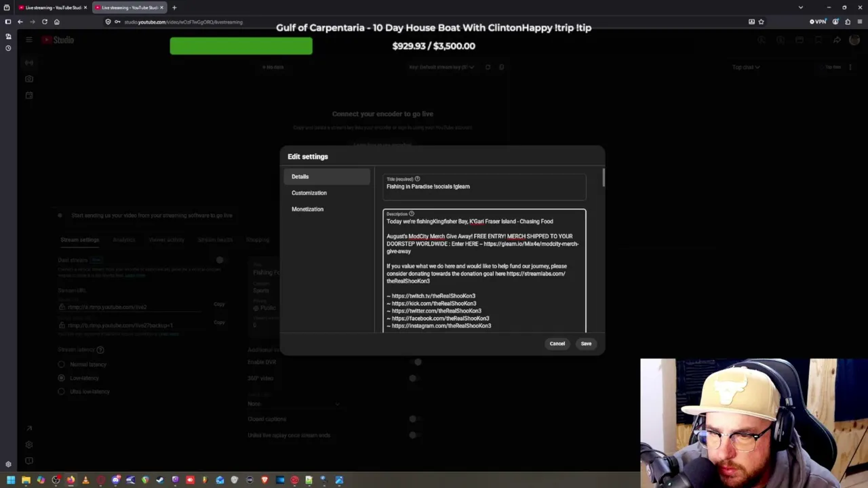Go back using the browser back arrow
The width and height of the screenshot is (868, 488).
click(x=20, y=22)
